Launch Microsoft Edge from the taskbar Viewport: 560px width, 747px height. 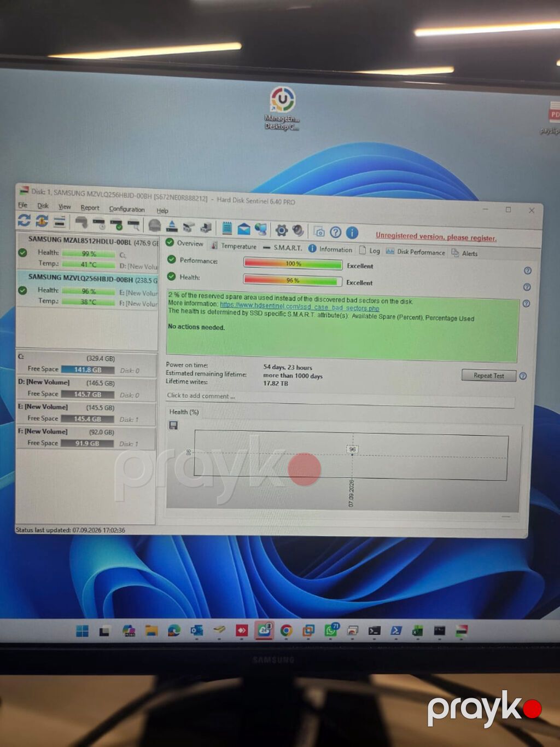coord(174,630)
